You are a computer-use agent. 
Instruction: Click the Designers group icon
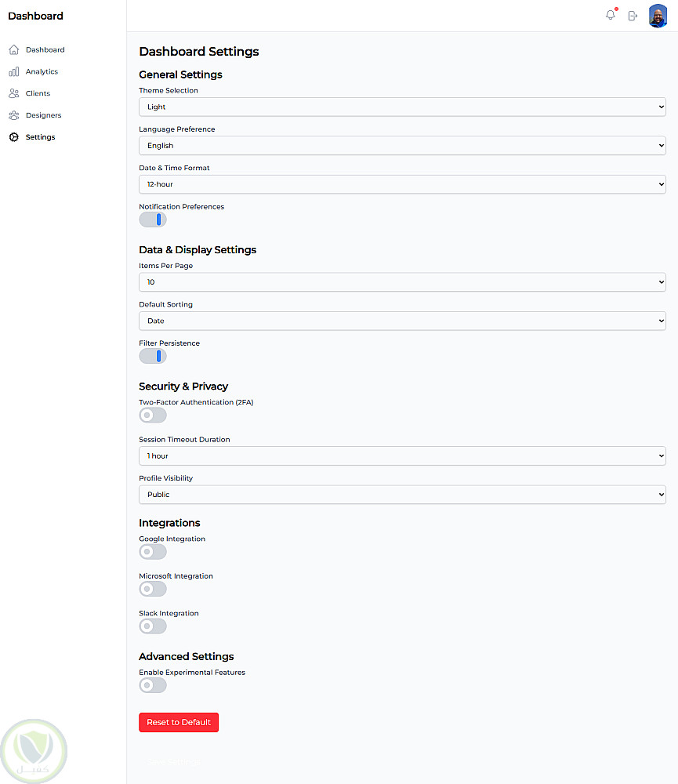[14, 115]
